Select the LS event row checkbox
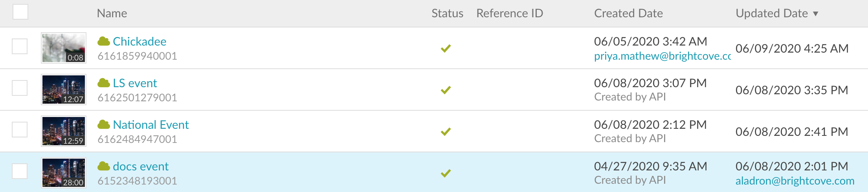 point(20,88)
